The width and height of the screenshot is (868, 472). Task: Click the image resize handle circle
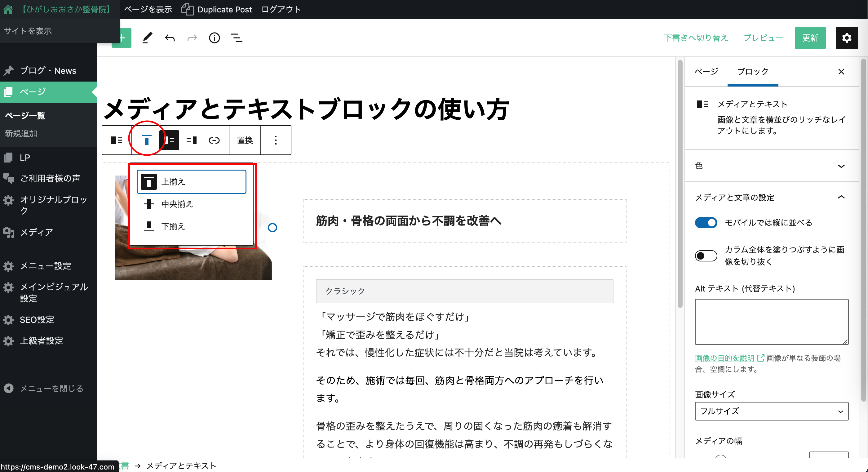[x=272, y=228]
